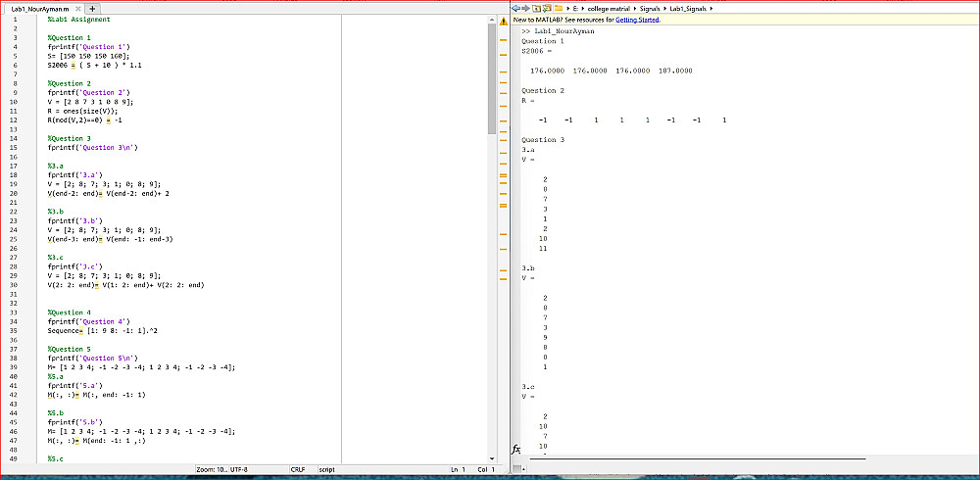
Task: Click line number 1 in the gutter
Action: 15,20
